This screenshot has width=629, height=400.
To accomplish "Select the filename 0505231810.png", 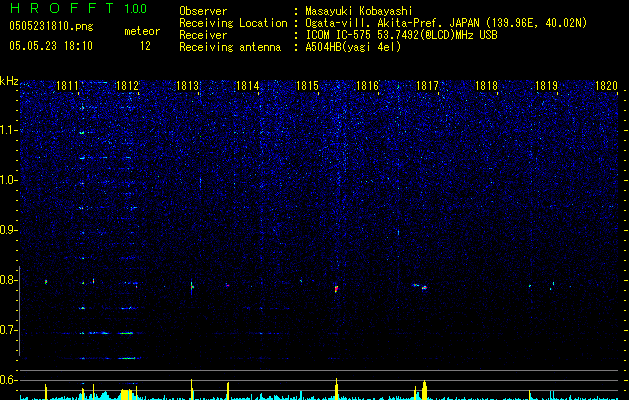I will (51, 27).
